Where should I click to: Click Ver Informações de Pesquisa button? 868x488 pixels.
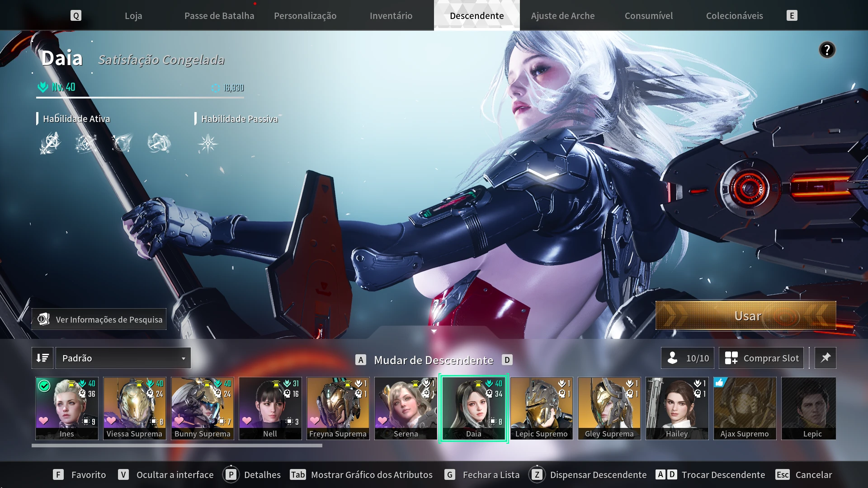click(x=99, y=319)
